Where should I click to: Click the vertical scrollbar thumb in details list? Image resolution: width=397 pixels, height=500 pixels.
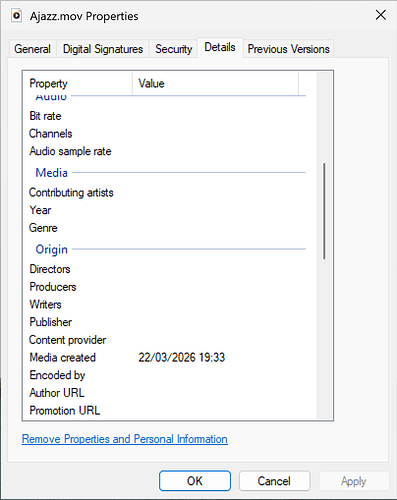tap(324, 211)
